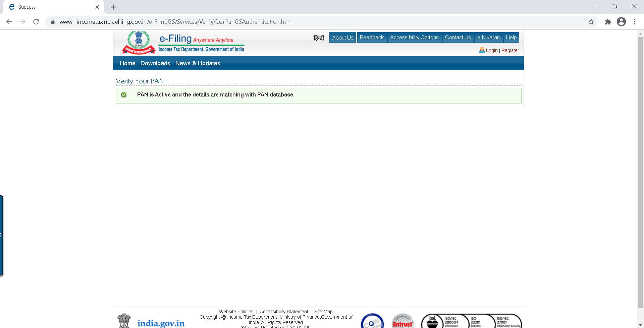Open the Help page

511,38
